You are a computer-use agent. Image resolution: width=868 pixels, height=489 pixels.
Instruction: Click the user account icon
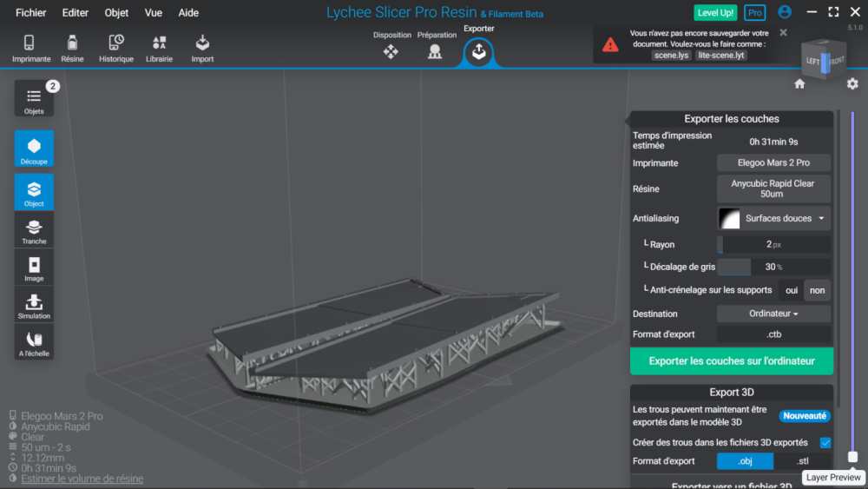[785, 11]
